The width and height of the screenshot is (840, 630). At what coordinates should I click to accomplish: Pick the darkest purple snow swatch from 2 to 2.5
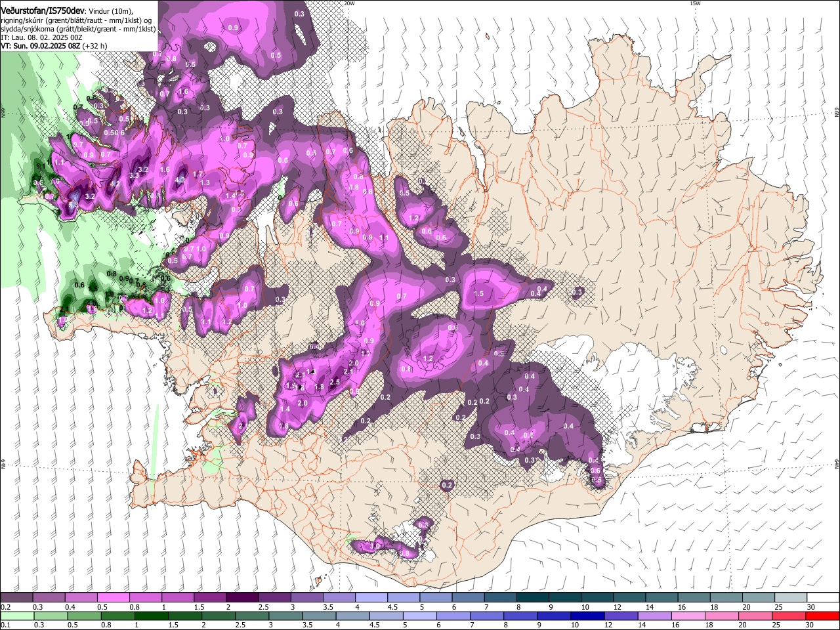pyautogui.click(x=242, y=598)
